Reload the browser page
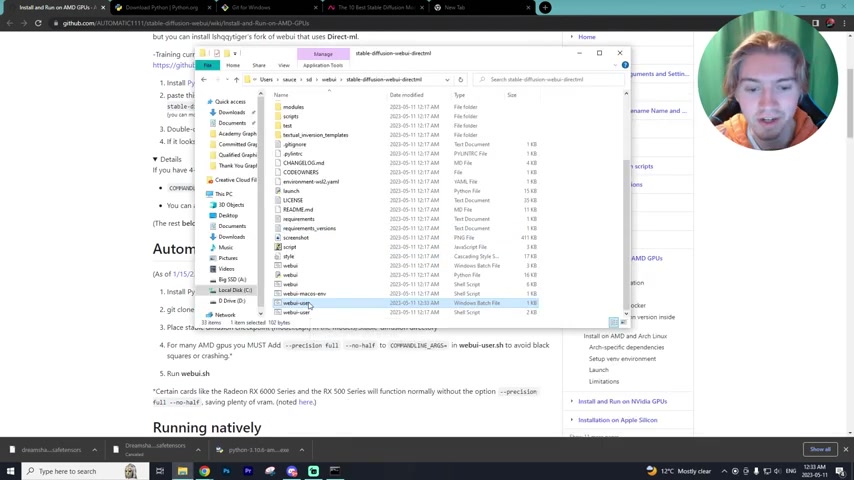 tap(38, 23)
